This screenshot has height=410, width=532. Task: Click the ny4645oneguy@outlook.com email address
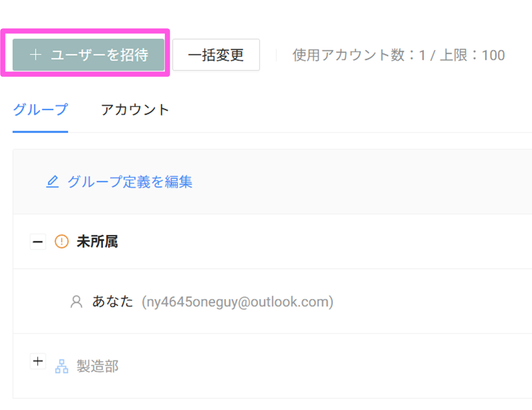tap(238, 302)
